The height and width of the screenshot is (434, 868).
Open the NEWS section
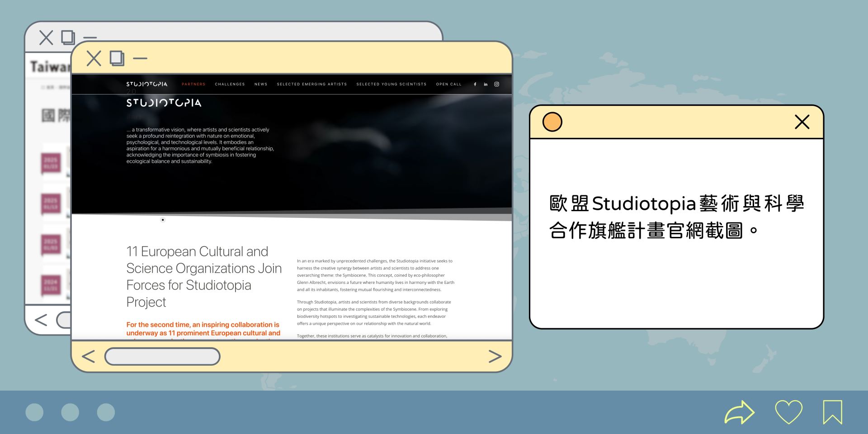tap(261, 84)
